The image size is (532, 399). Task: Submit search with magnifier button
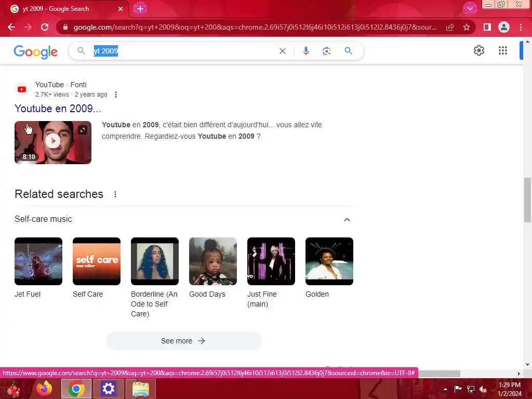[348, 51]
